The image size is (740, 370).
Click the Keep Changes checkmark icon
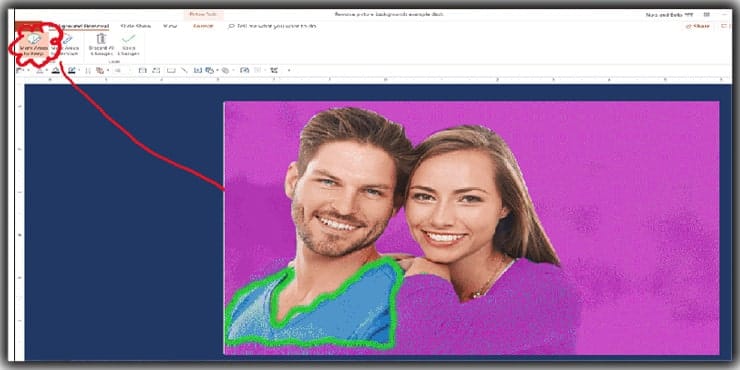128,39
